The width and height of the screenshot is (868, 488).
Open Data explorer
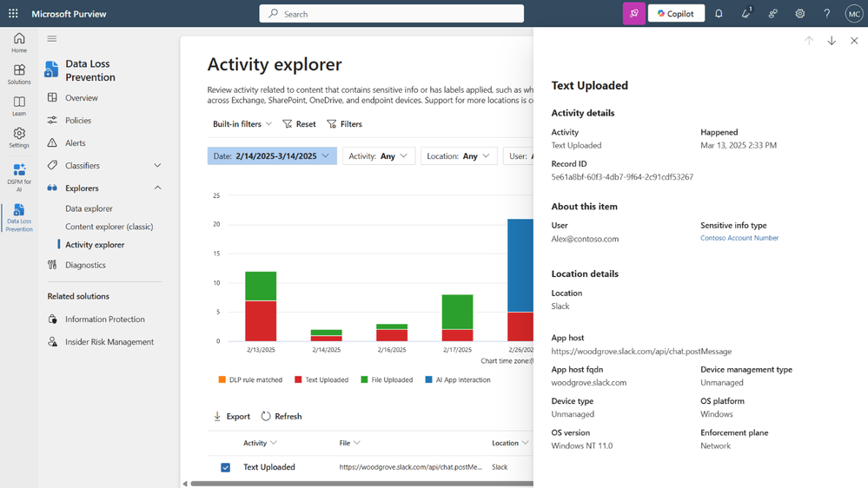(89, 208)
